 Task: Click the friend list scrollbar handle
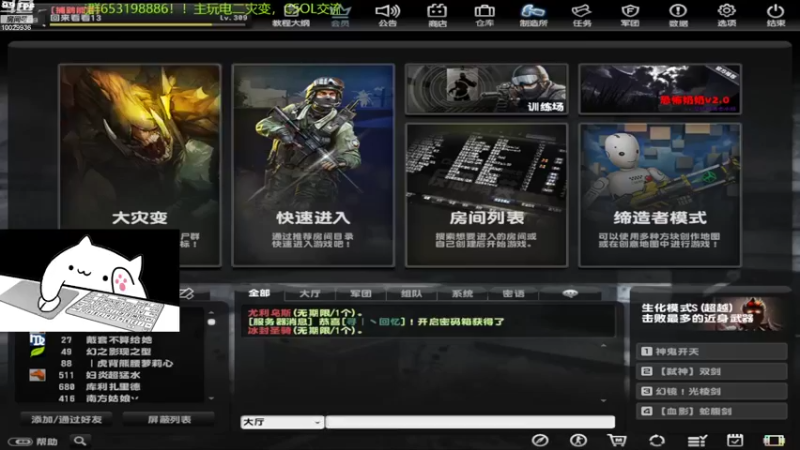tap(211, 322)
